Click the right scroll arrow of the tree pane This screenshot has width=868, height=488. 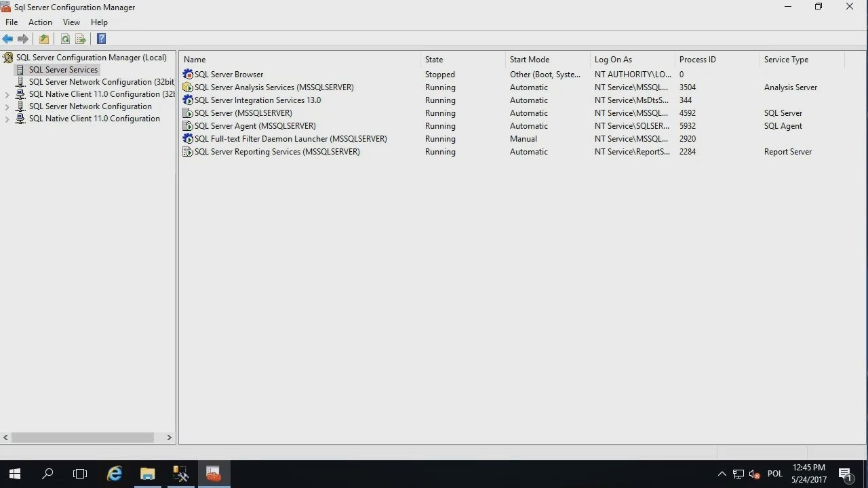(170, 438)
